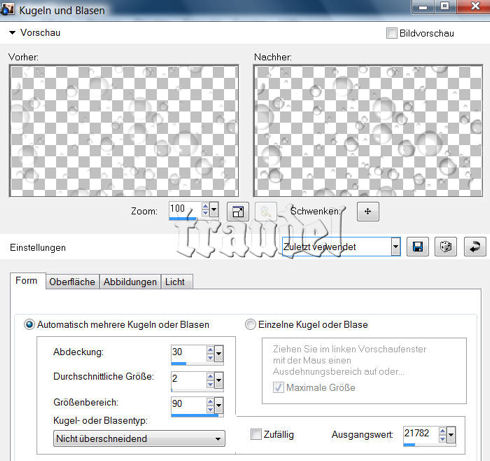Collapse the Vorschau section triangle
The image size is (490, 461).
pyautogui.click(x=12, y=33)
